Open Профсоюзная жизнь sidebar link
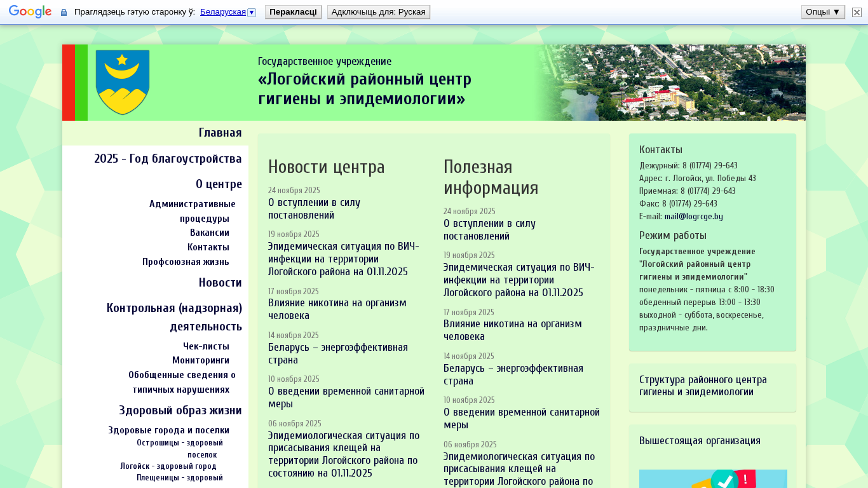 186,262
